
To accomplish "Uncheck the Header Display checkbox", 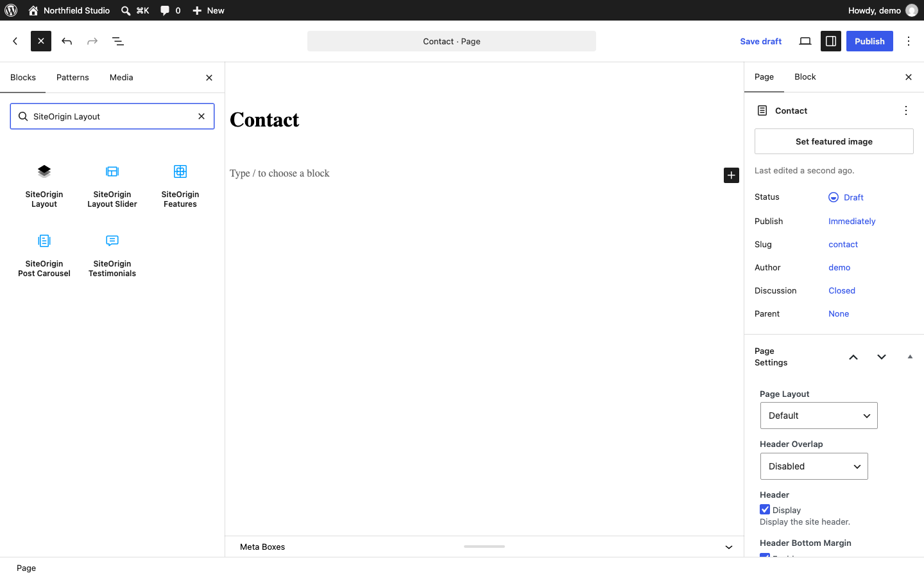I will coord(765,509).
